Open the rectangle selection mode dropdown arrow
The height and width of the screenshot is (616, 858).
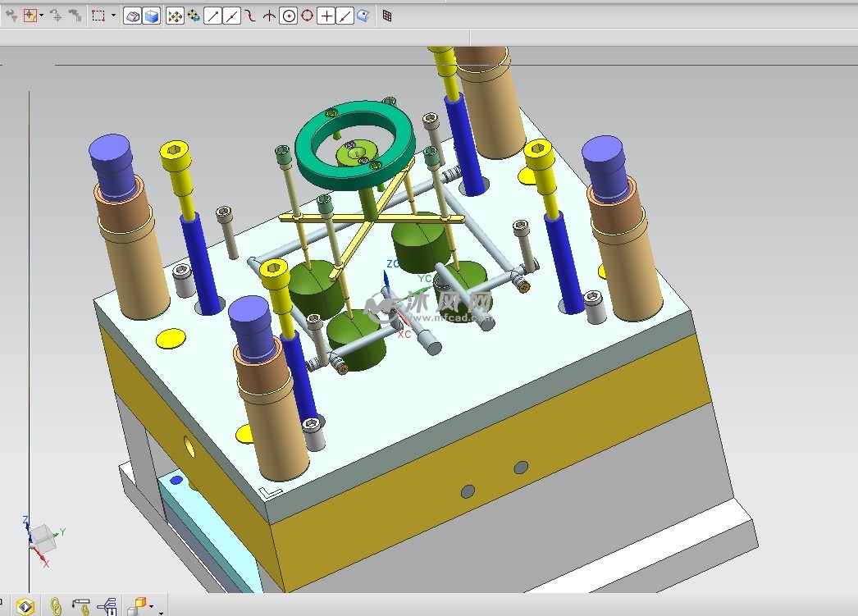click(x=113, y=16)
